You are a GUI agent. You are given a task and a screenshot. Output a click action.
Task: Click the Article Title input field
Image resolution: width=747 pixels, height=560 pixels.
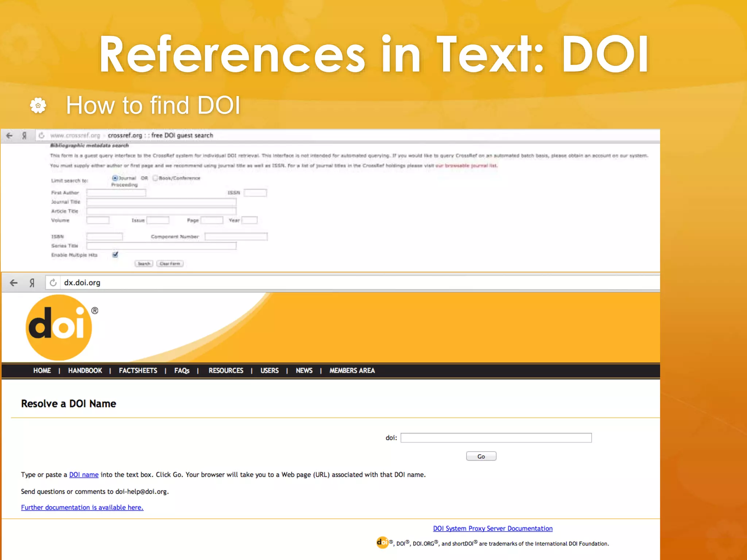coord(162,211)
